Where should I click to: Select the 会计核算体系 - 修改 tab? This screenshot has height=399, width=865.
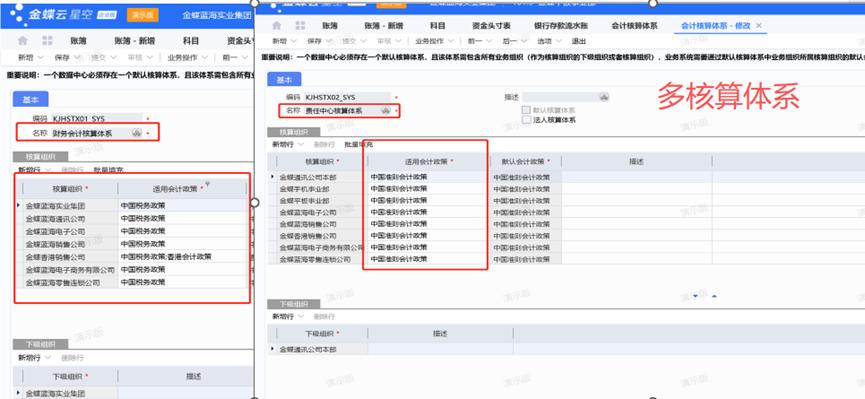[715, 26]
